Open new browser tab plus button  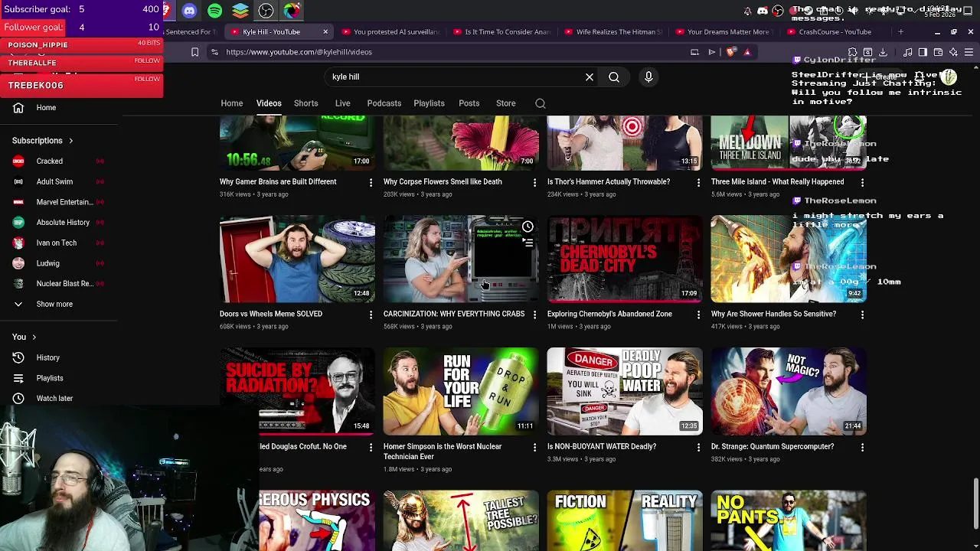[900, 32]
